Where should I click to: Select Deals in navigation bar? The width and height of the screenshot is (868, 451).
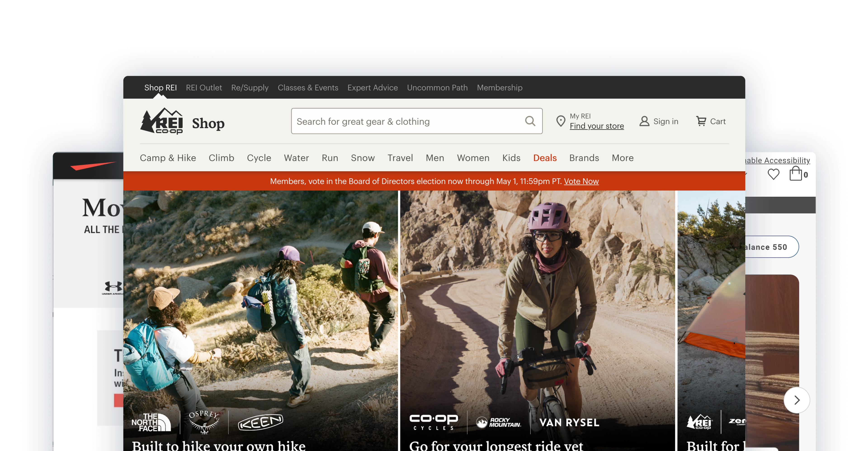pos(545,158)
